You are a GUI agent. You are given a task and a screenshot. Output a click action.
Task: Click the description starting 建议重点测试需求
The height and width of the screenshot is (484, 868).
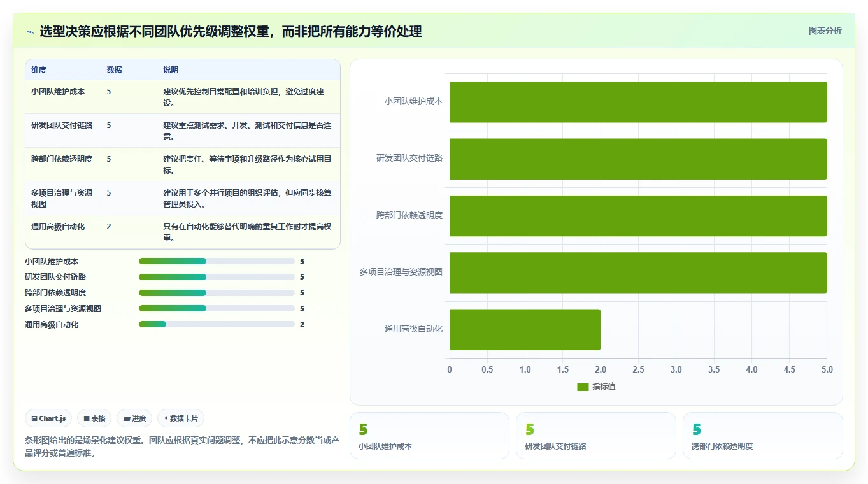click(247, 131)
